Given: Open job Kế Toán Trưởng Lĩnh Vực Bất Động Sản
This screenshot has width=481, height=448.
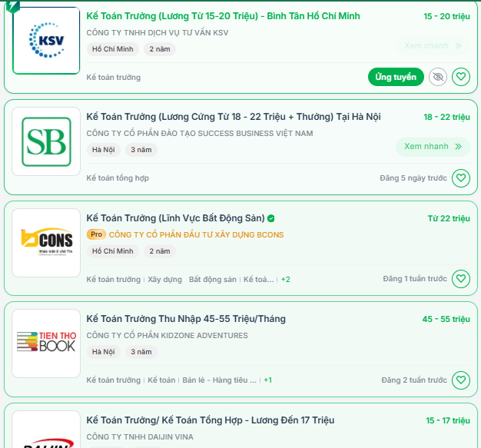Looking at the screenshot, I should click(175, 218).
